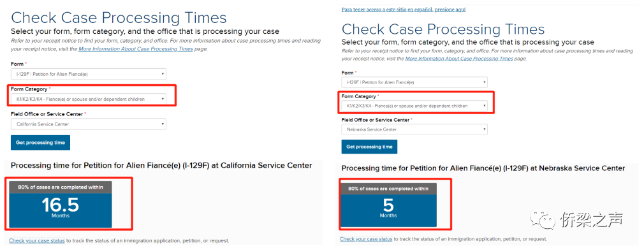Click the Spanish site access link
The height and width of the screenshot is (248, 644).
(x=404, y=10)
